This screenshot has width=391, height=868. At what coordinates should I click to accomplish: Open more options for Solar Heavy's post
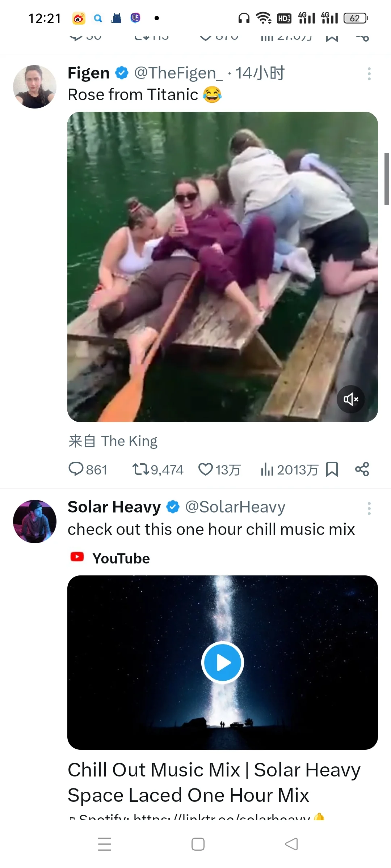click(x=369, y=509)
